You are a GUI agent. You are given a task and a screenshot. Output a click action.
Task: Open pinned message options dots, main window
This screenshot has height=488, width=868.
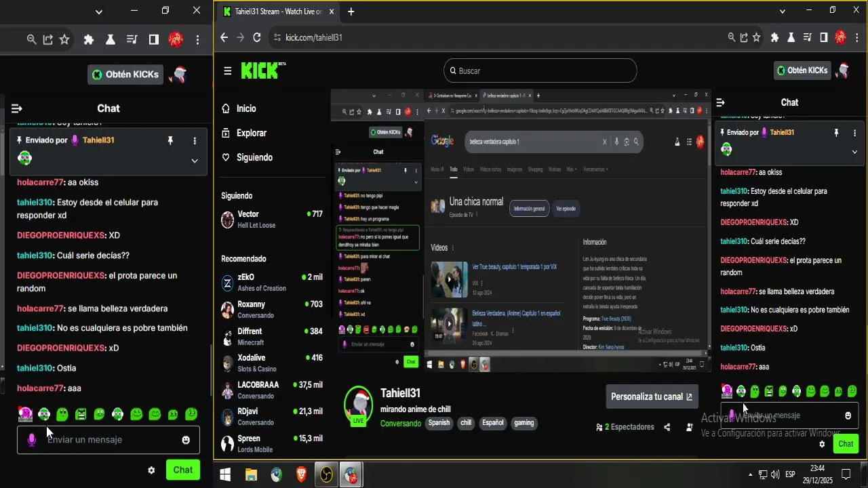coord(855,133)
